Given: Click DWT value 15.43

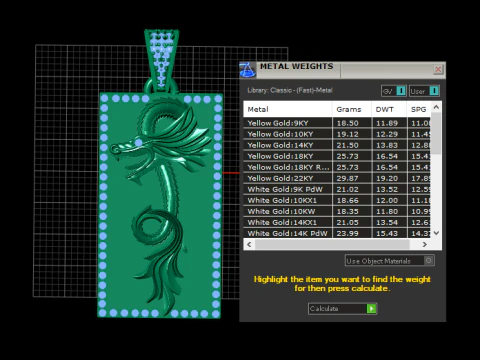Looking at the screenshot, I should tap(387, 233).
